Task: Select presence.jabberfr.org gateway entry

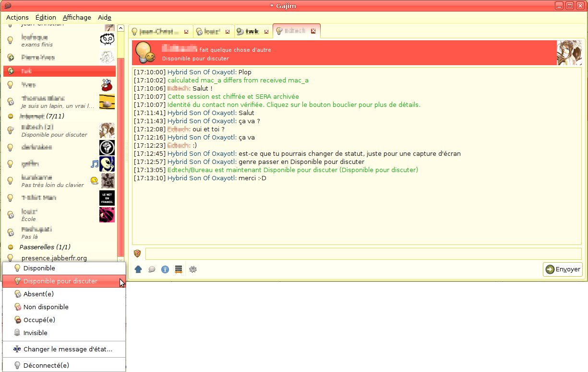Action: 60,258
